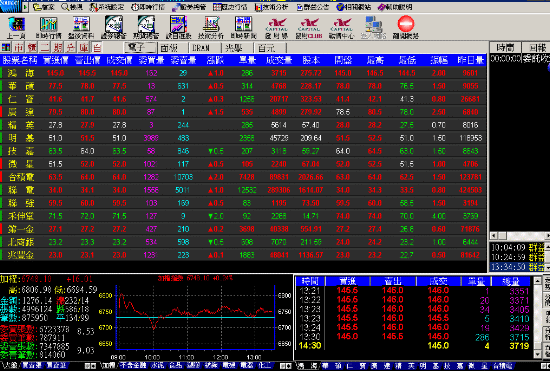The image size is (550, 371).
Task: Click left arrow of the message panel scrollbar
Action: tap(494, 235)
